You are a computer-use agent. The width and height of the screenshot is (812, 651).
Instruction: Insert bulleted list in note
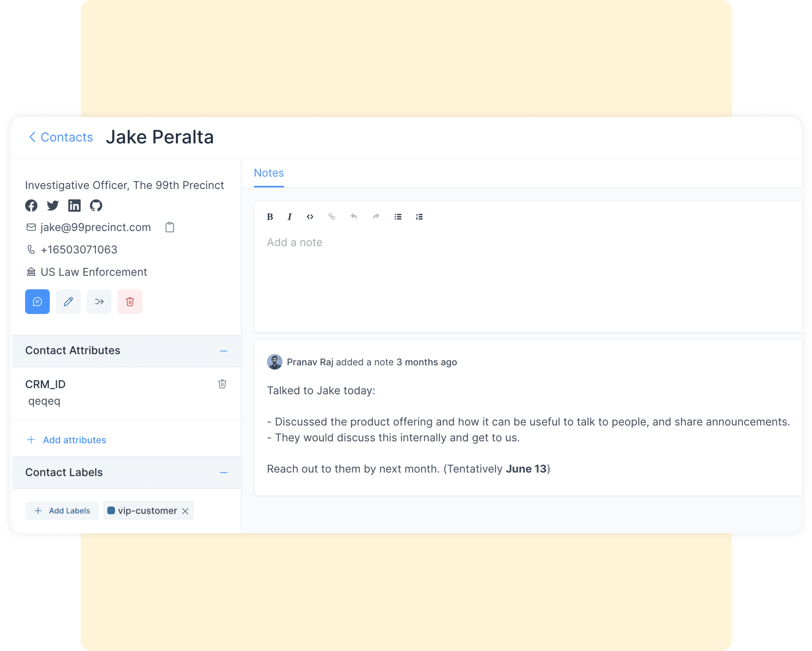[398, 217]
